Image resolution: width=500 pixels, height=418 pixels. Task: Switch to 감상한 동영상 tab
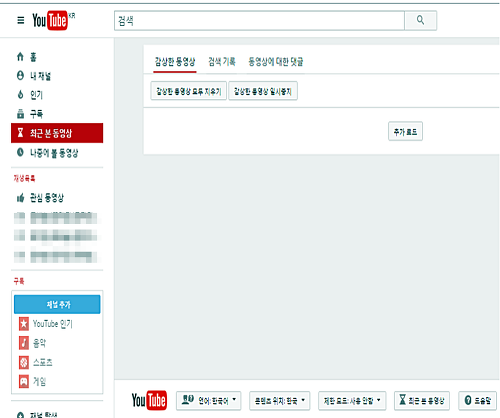tap(175, 62)
